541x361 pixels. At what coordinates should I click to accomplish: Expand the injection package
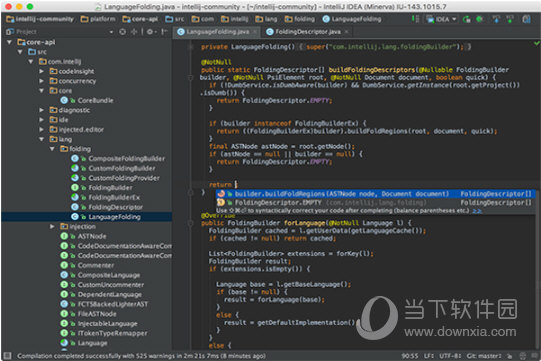pos(52,226)
